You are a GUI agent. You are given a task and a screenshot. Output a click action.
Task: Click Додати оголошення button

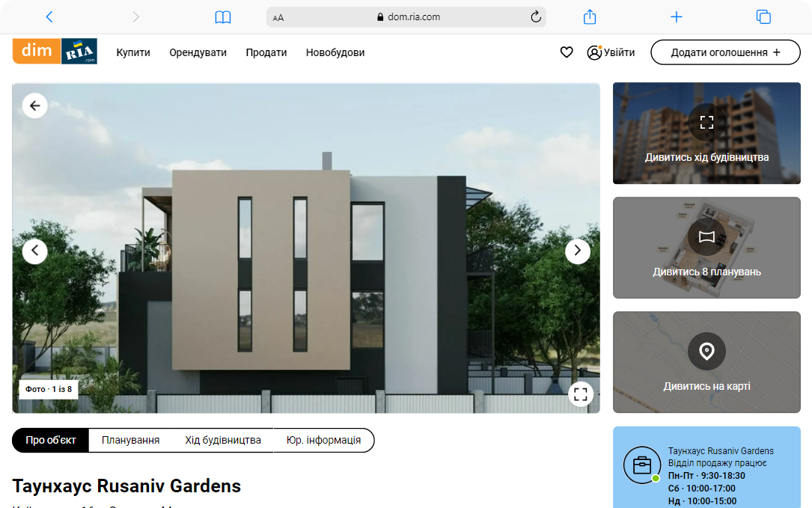coord(725,52)
